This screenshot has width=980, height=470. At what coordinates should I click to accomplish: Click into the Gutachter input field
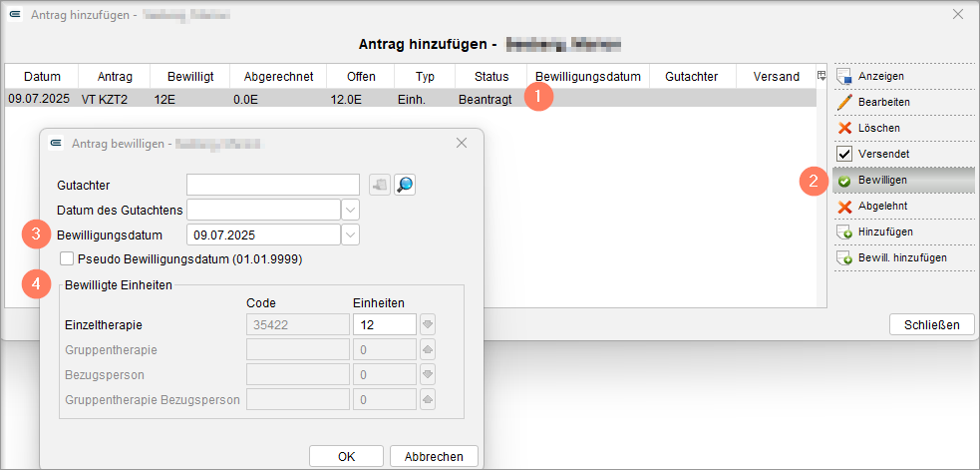273,185
